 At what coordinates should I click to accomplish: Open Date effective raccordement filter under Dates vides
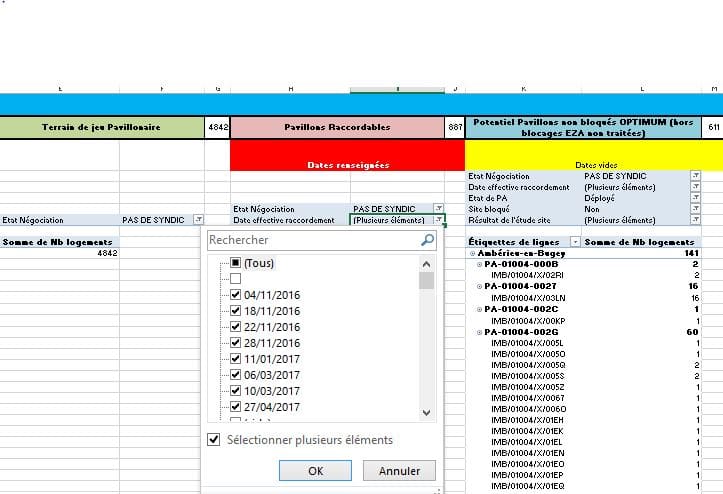pyautogui.click(x=696, y=186)
